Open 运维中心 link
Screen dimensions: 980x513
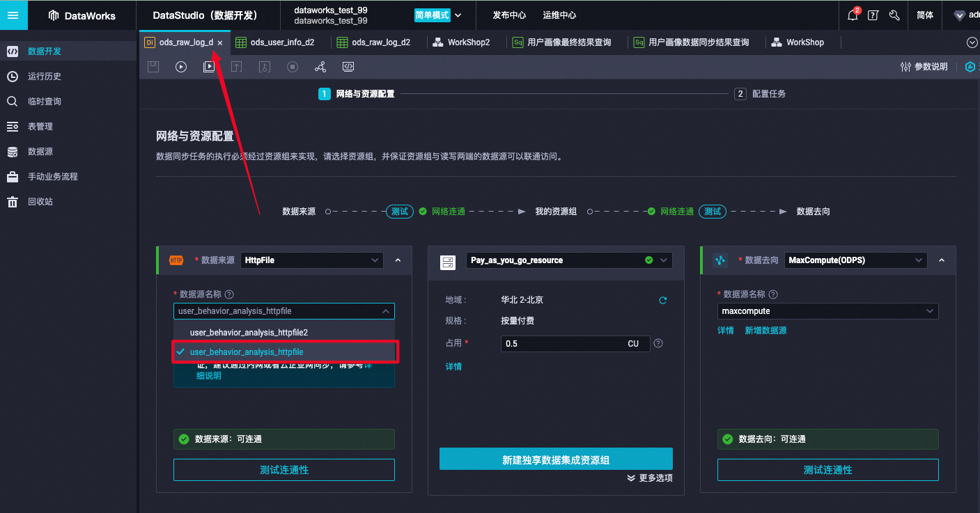pos(559,15)
